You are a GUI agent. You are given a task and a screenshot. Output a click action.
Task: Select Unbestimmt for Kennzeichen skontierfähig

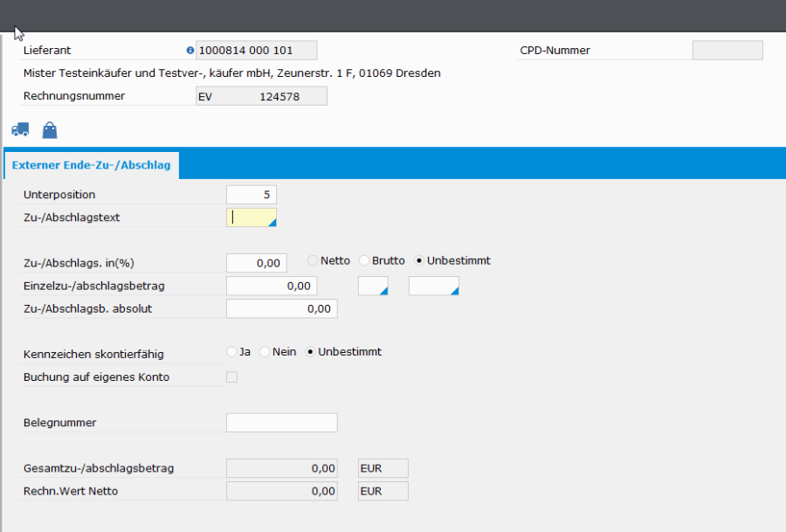[310, 352]
